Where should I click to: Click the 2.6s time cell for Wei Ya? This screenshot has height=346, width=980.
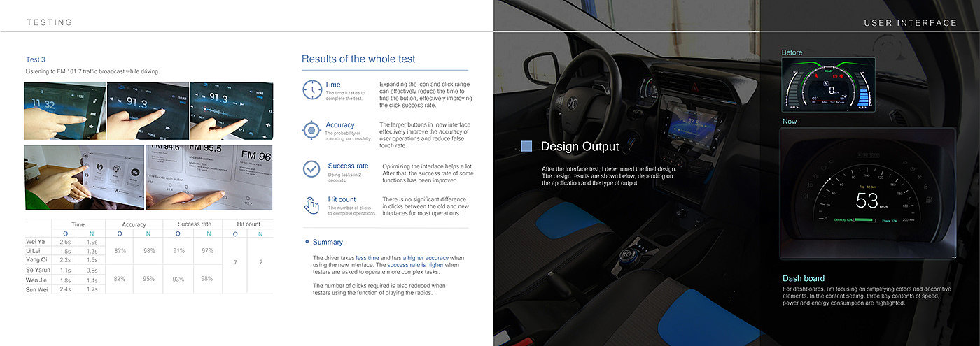[65, 242]
